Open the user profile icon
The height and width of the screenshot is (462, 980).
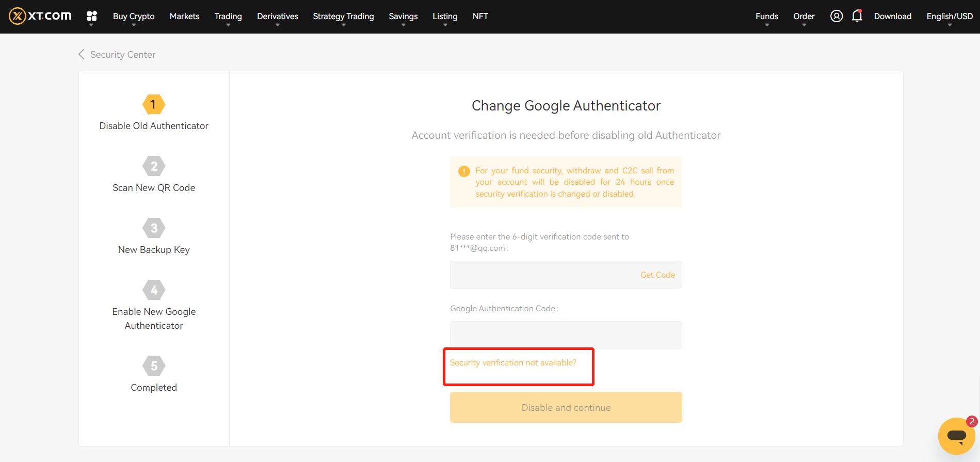(x=836, y=16)
